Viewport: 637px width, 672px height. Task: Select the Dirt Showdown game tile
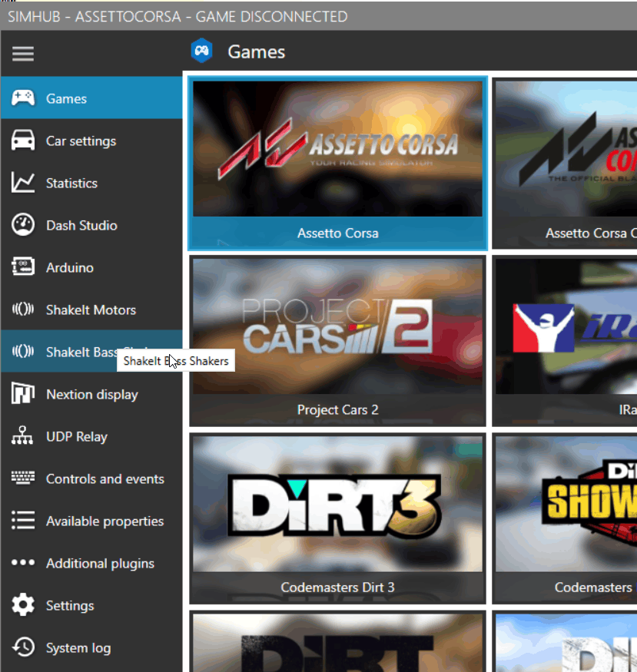point(565,518)
